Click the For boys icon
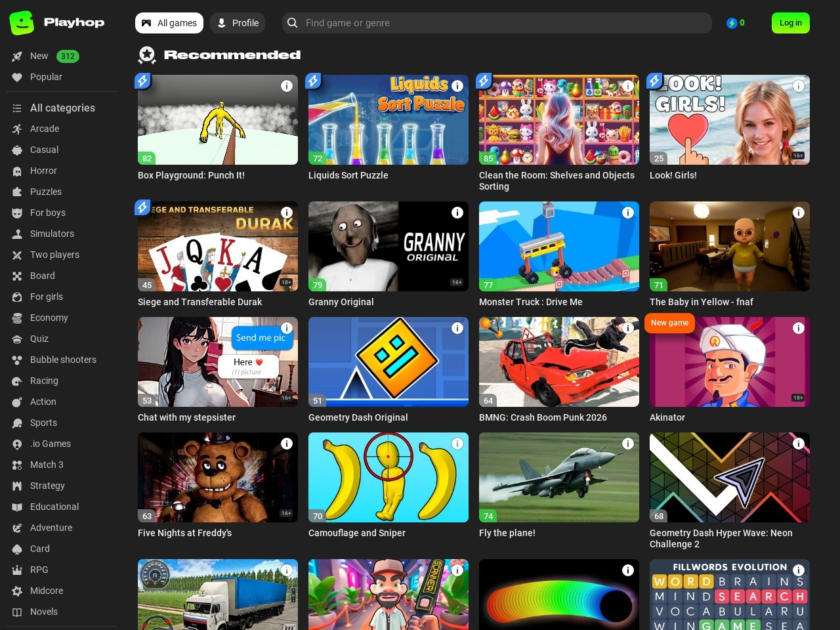The width and height of the screenshot is (840, 630). (17, 213)
